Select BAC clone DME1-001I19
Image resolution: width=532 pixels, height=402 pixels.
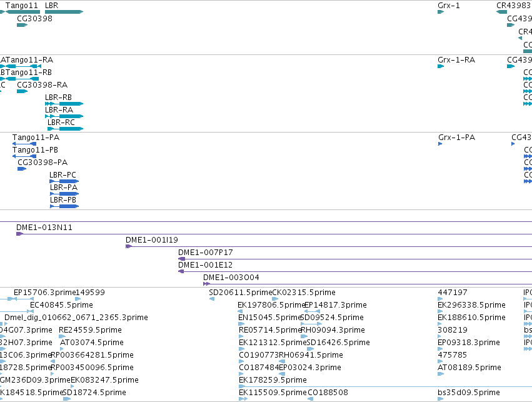(x=329, y=246)
